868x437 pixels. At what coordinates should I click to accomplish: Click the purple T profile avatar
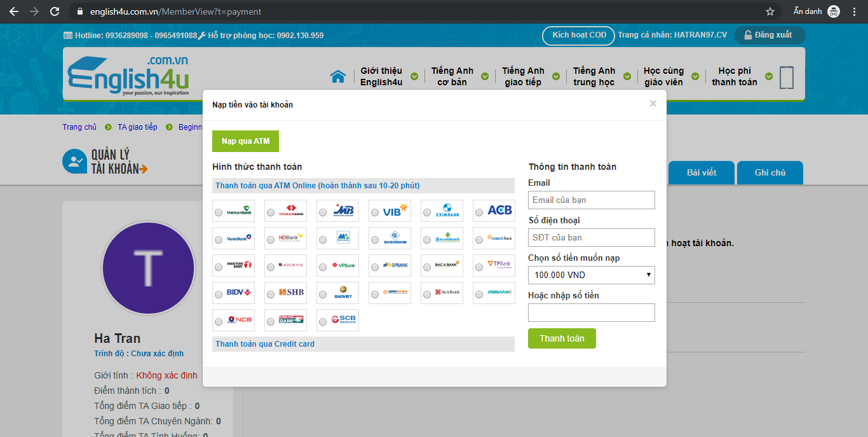pyautogui.click(x=148, y=268)
